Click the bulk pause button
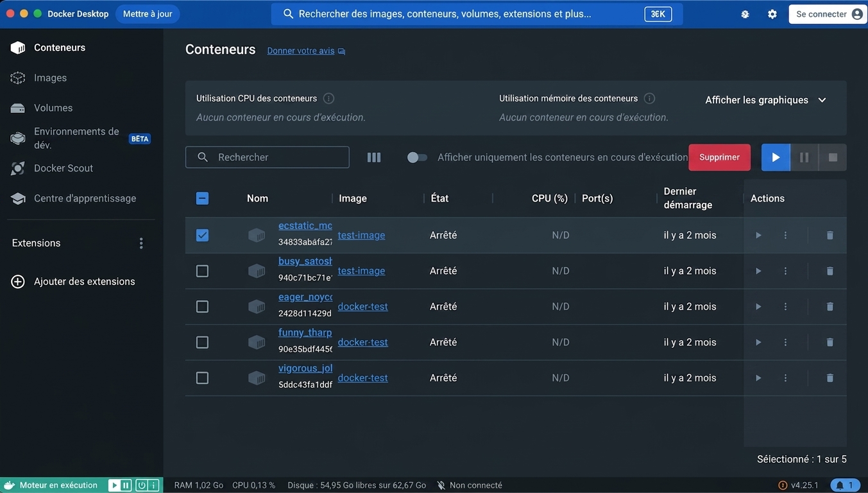The image size is (868, 493). coord(804,157)
